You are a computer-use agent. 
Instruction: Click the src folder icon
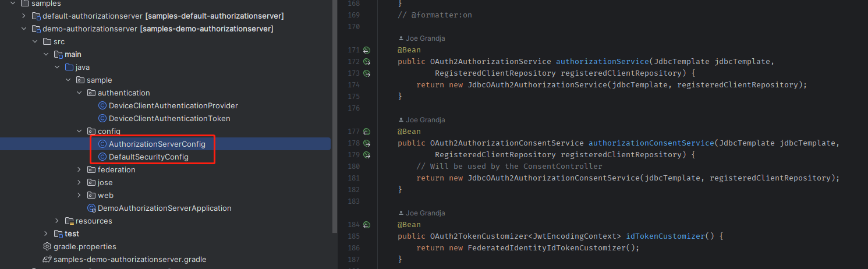coord(47,41)
